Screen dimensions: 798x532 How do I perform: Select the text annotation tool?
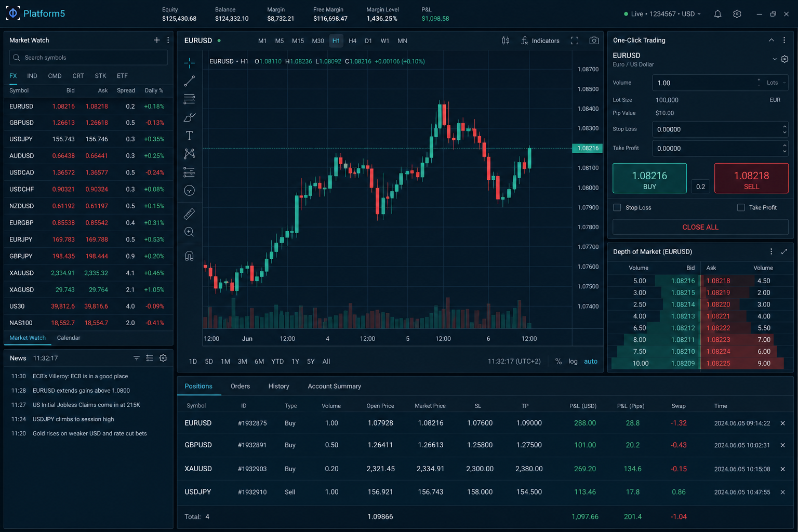point(189,136)
